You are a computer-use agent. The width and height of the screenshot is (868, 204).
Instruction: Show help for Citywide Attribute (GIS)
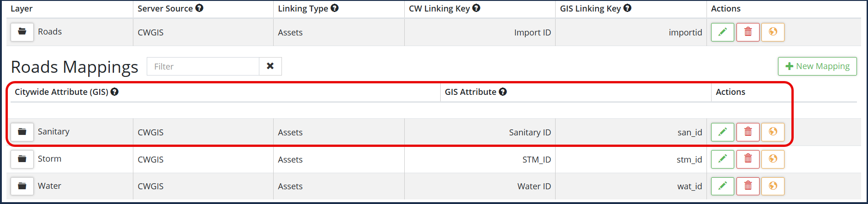click(x=114, y=92)
